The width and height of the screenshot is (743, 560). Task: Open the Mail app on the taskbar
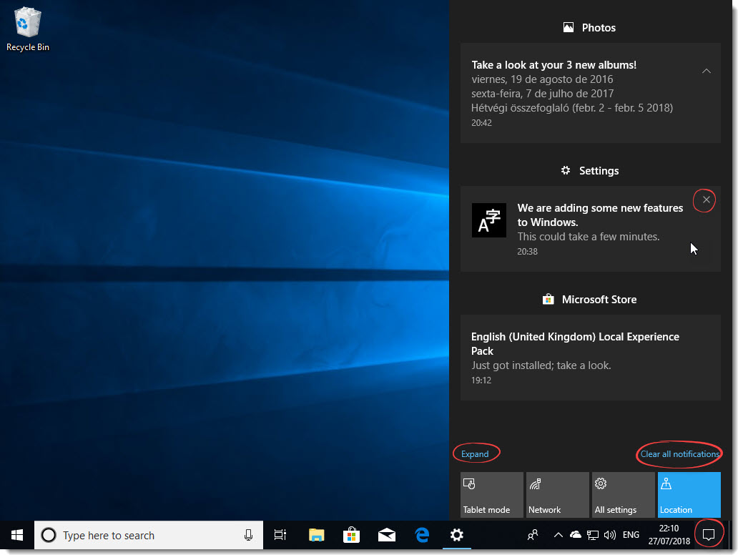tap(387, 535)
